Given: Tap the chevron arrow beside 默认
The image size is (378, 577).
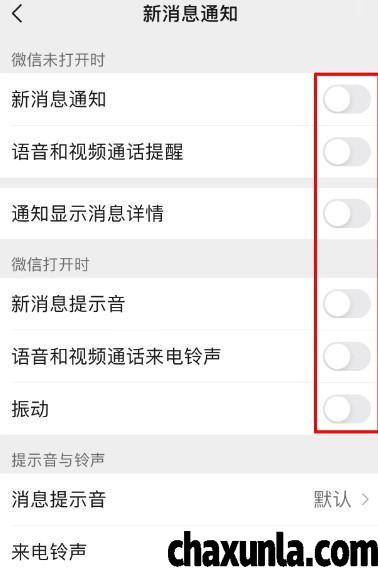Looking at the screenshot, I should pyautogui.click(x=365, y=499).
